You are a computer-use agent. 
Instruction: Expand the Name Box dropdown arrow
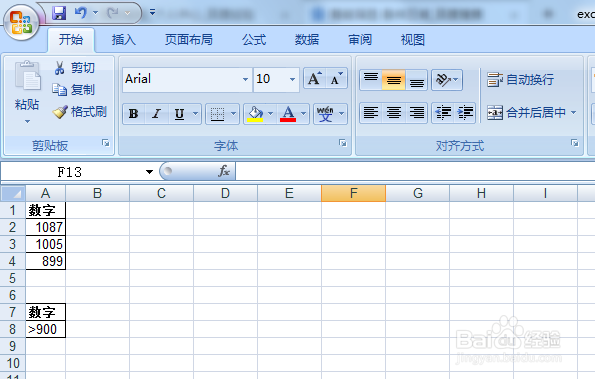(149, 172)
